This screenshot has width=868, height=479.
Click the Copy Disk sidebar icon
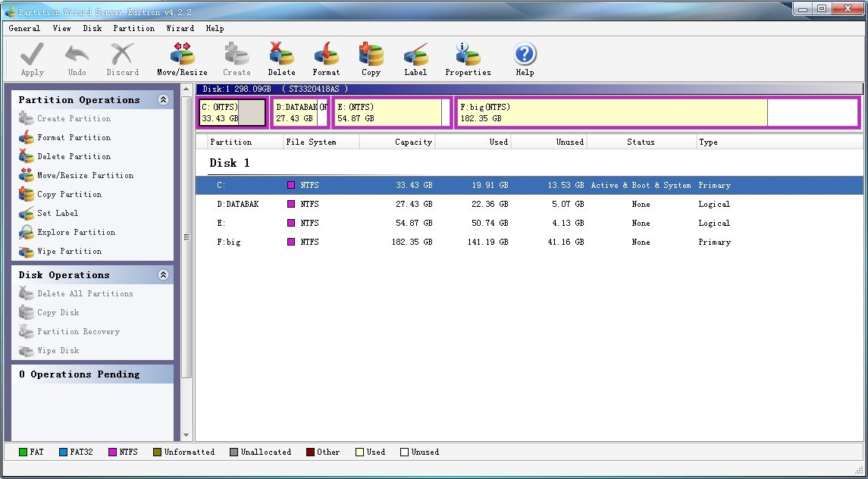point(26,312)
